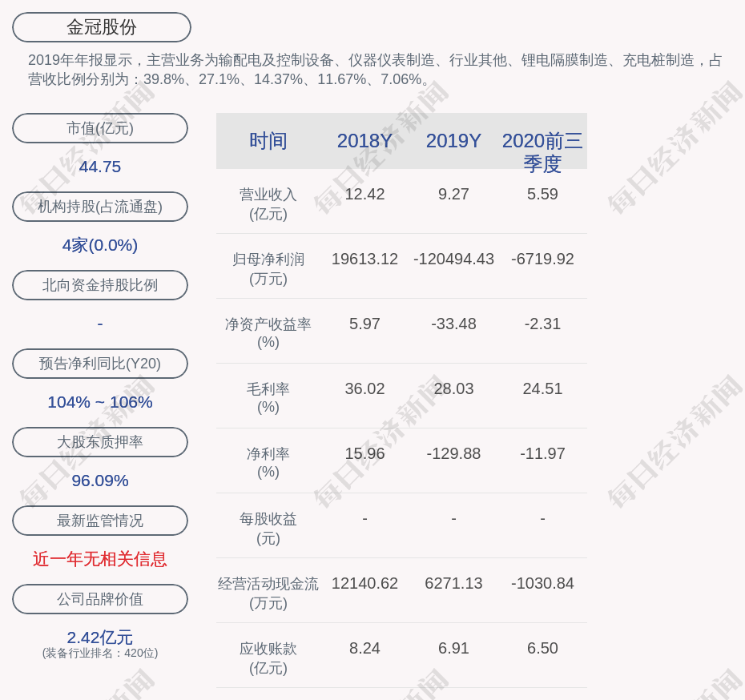
Task: Click the net profit value -6719.92
Action: tap(542, 259)
